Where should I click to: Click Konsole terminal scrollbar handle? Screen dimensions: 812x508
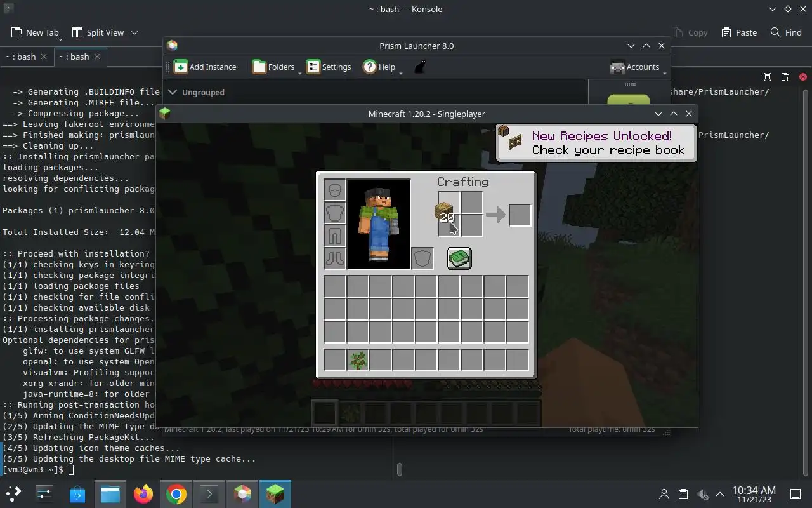coord(399,469)
